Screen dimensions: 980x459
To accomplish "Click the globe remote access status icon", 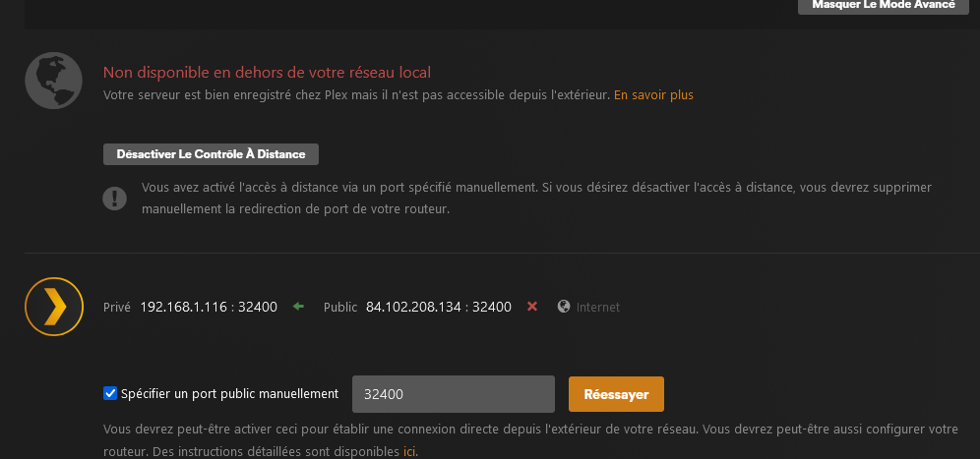I will [54, 81].
